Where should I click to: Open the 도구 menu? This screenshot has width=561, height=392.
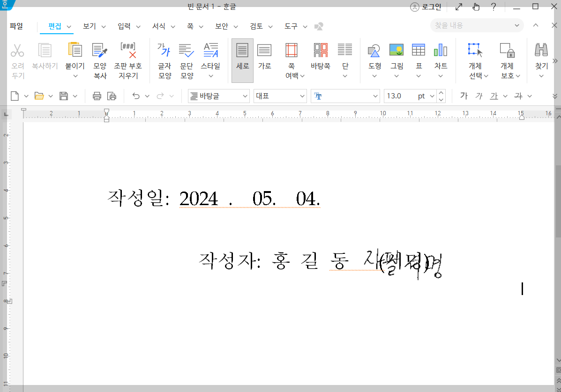291,26
